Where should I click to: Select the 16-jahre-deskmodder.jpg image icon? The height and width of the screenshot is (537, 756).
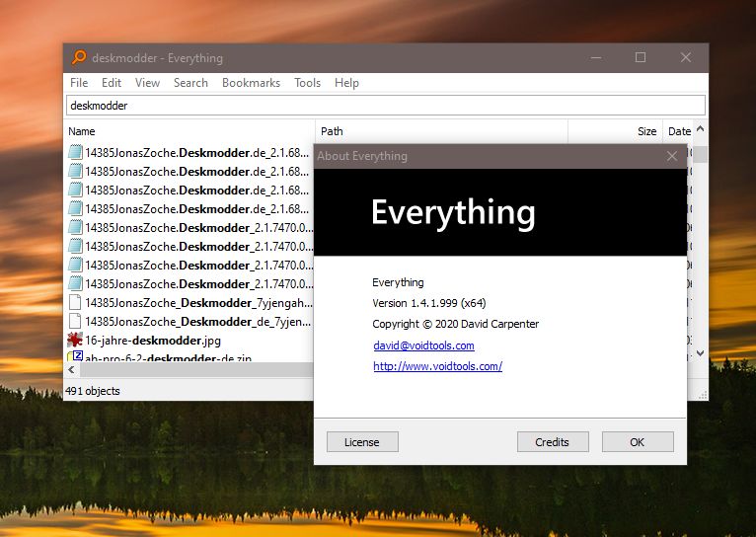point(75,340)
